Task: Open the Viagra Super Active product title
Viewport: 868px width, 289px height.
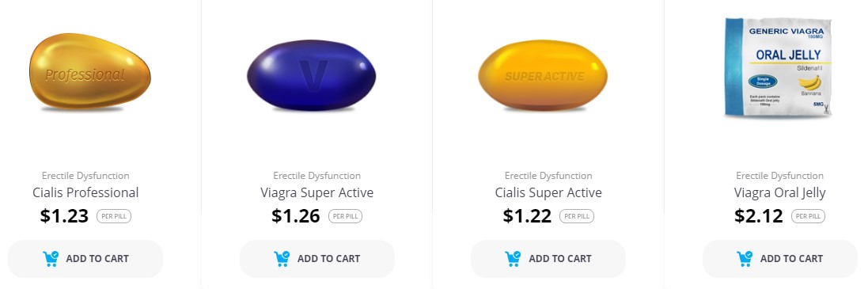Action: pos(317,192)
